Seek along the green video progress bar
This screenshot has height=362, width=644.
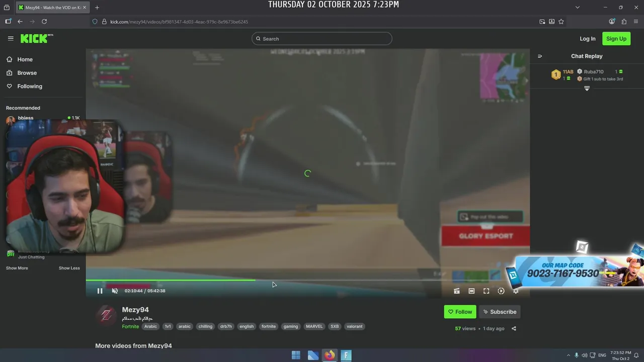pyautogui.click(x=307, y=280)
